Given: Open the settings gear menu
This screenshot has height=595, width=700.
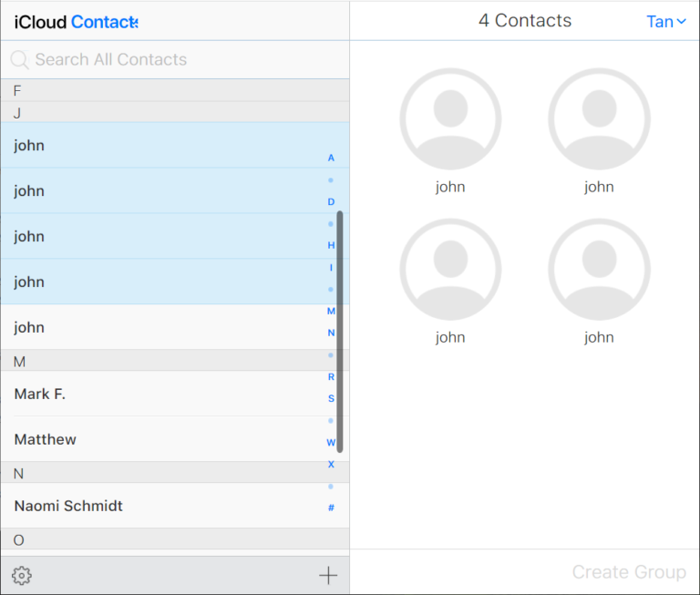Looking at the screenshot, I should pyautogui.click(x=22, y=575).
